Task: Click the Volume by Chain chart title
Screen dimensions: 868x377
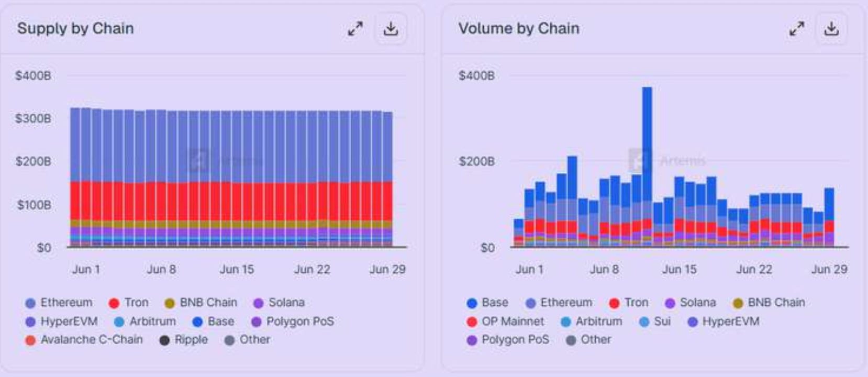Action: (x=519, y=28)
